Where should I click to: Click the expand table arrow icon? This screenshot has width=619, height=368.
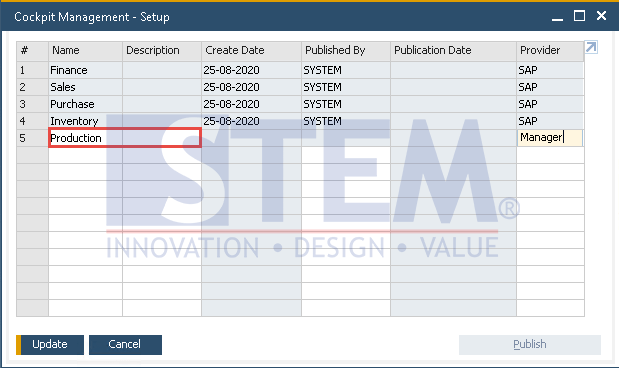click(591, 47)
